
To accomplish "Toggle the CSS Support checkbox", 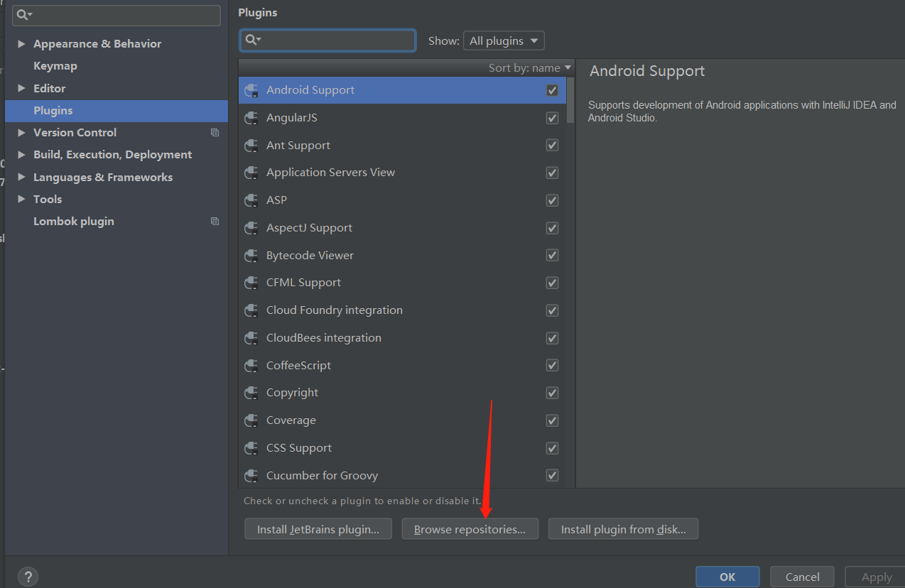I will point(552,448).
